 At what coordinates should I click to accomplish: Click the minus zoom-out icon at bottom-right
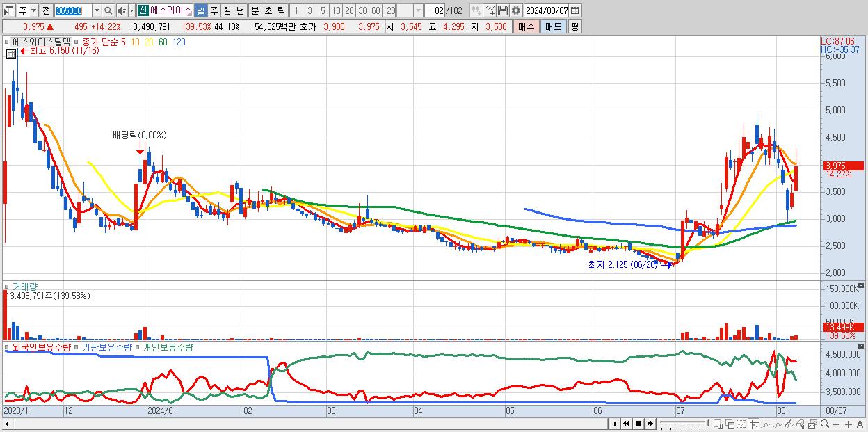tap(836, 424)
